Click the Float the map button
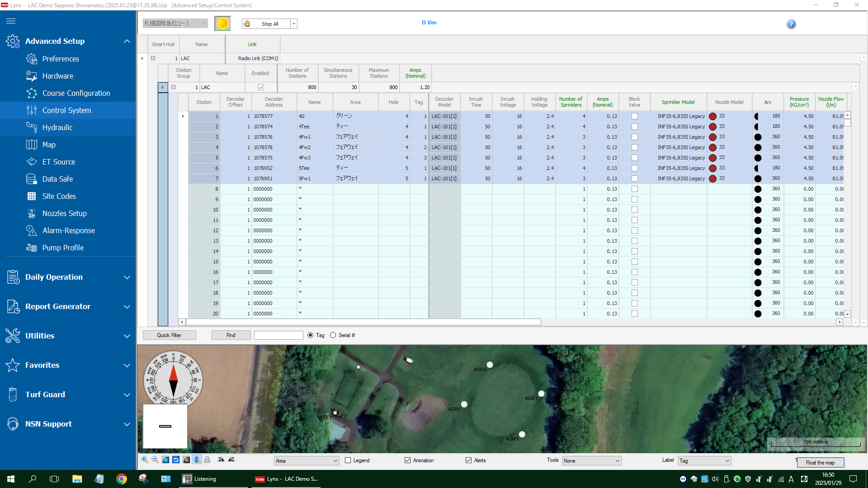 tap(820, 463)
